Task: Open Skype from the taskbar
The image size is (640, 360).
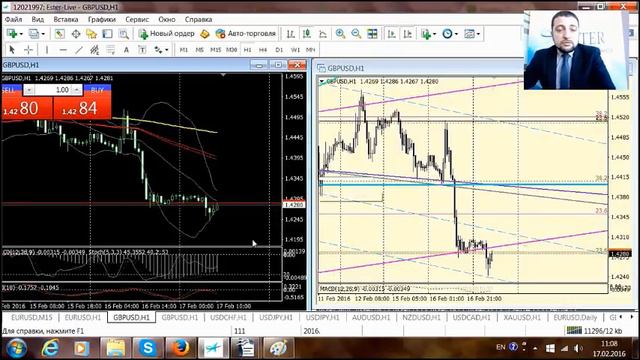Action: coord(147,348)
